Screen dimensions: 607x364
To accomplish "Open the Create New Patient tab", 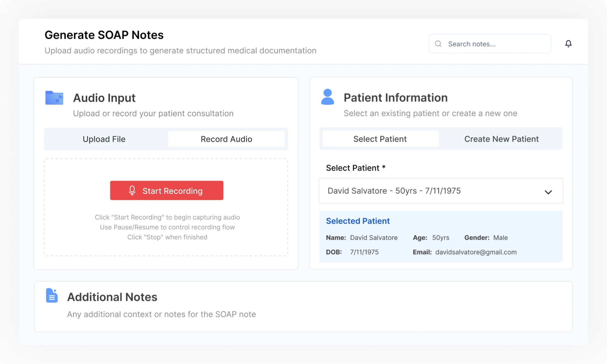I will click(501, 139).
